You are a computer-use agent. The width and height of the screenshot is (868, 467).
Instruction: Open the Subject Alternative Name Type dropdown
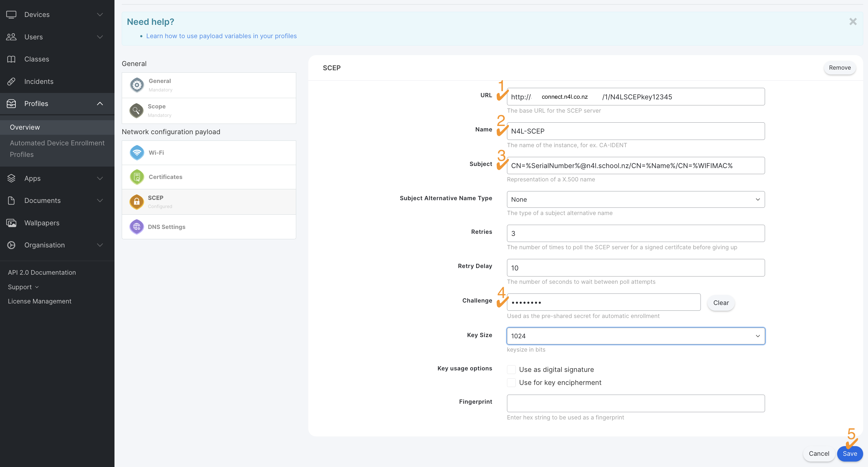tap(635, 200)
